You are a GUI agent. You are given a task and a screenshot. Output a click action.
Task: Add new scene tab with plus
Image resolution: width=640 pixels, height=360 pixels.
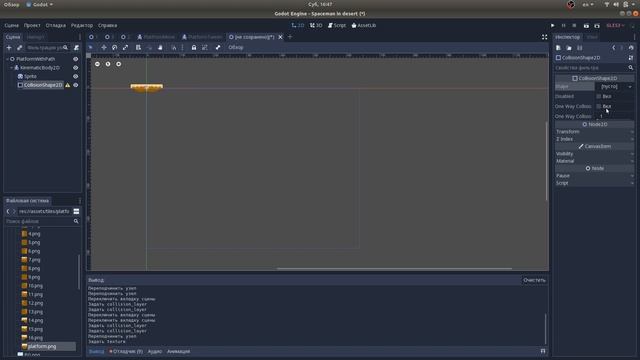click(x=290, y=37)
